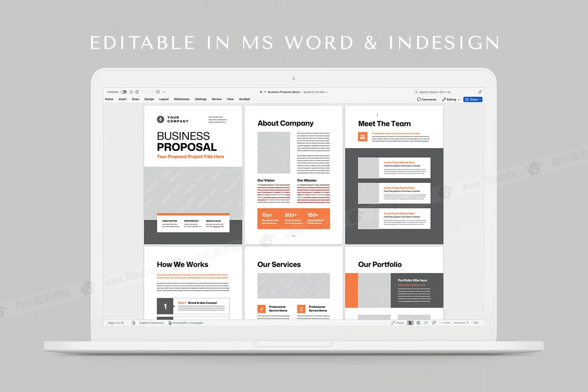Screen dimensions: 588x392
Task: Open the Insert ribbon tab
Action: pos(123,100)
